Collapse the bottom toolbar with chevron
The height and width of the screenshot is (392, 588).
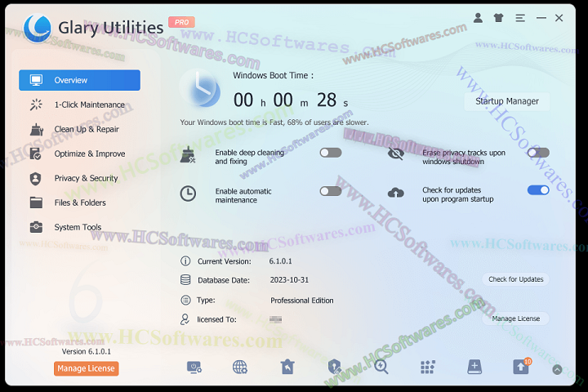(x=557, y=370)
